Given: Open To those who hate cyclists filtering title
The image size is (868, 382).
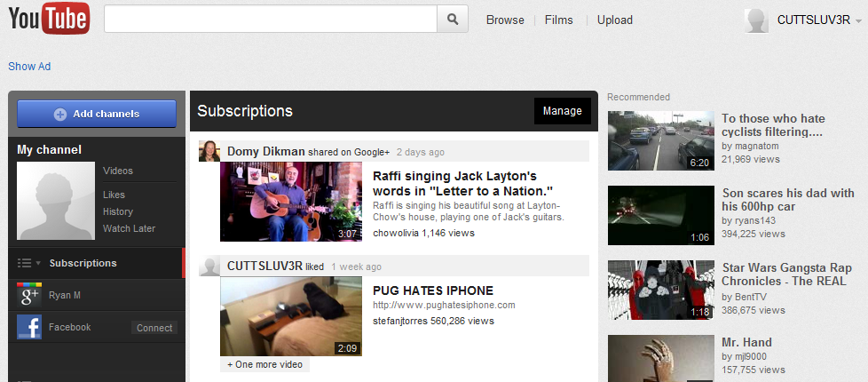Looking at the screenshot, I should point(773,125).
